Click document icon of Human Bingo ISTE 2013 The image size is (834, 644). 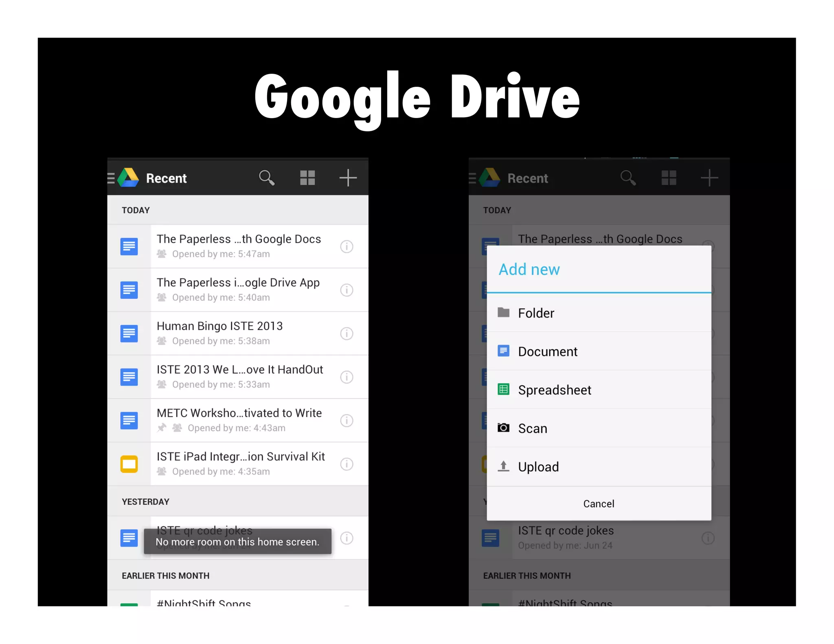click(x=129, y=333)
